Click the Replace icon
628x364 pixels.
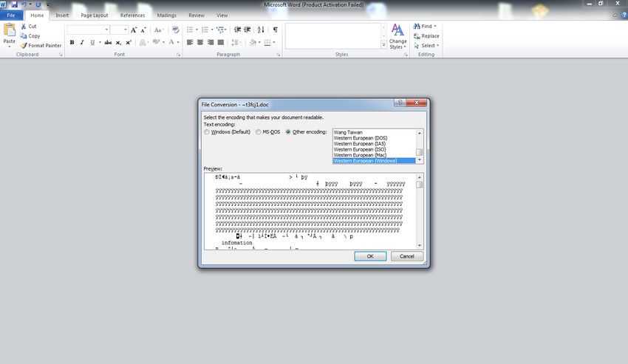pyautogui.click(x=417, y=36)
